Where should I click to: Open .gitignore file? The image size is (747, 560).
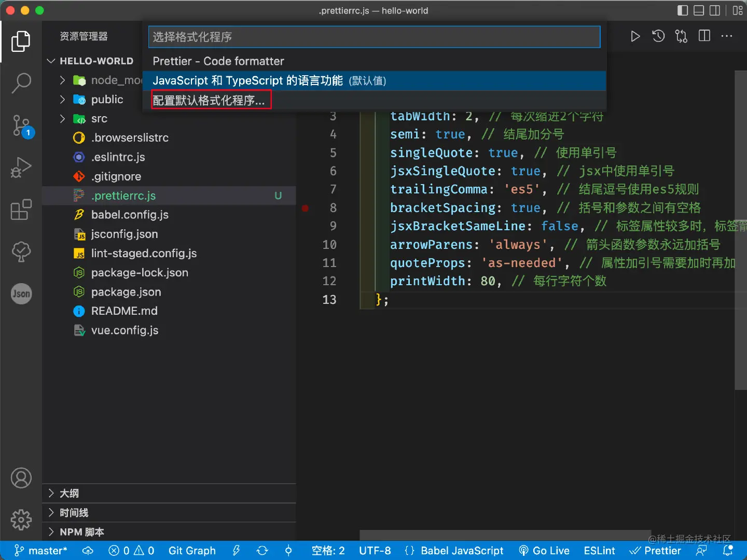point(169,176)
